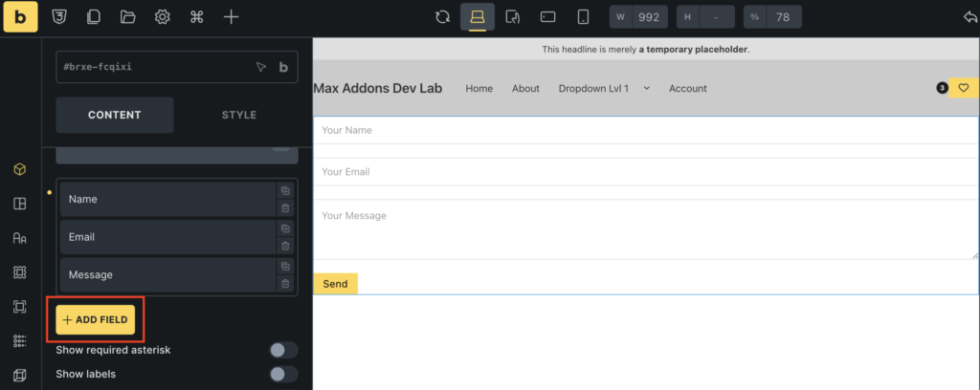Switch to the CONTENT tab

[115, 115]
